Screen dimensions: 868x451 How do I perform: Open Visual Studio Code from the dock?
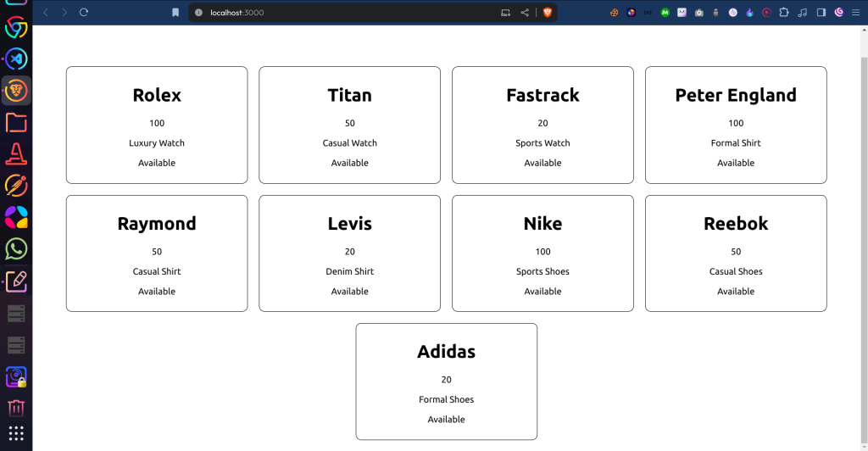click(16, 58)
